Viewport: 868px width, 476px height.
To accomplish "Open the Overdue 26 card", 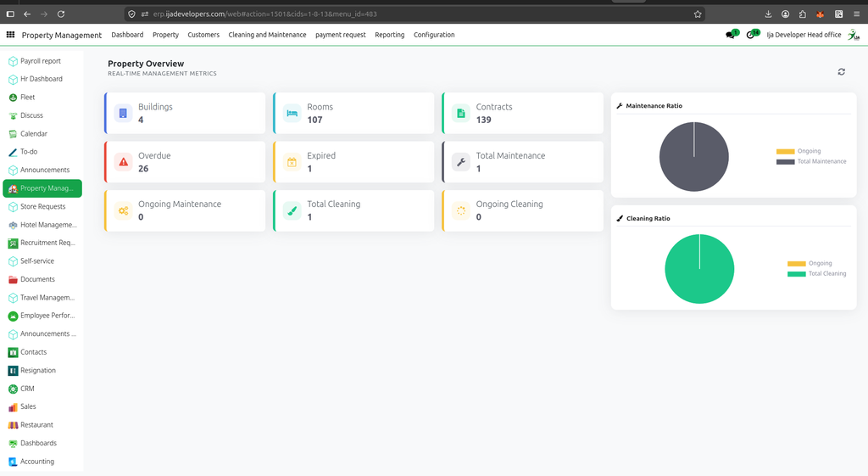I will click(184, 162).
